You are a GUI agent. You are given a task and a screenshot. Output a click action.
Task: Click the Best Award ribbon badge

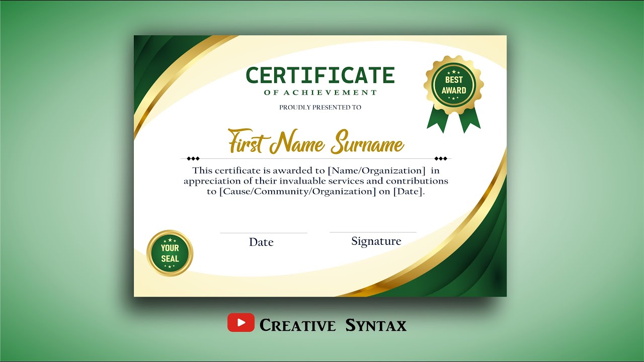tap(454, 94)
